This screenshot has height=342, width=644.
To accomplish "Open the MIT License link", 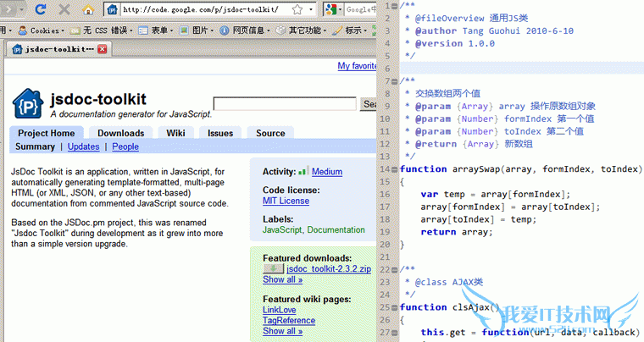I will tap(286, 201).
